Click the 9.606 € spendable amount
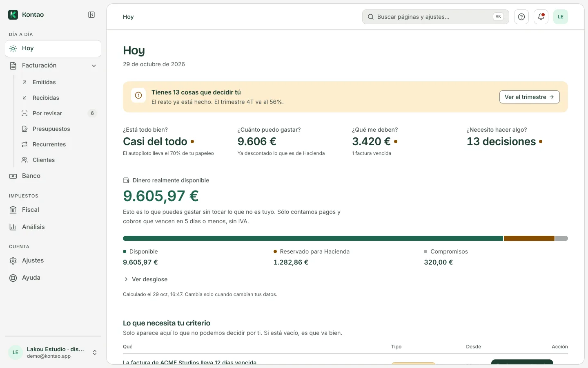 [x=257, y=141]
